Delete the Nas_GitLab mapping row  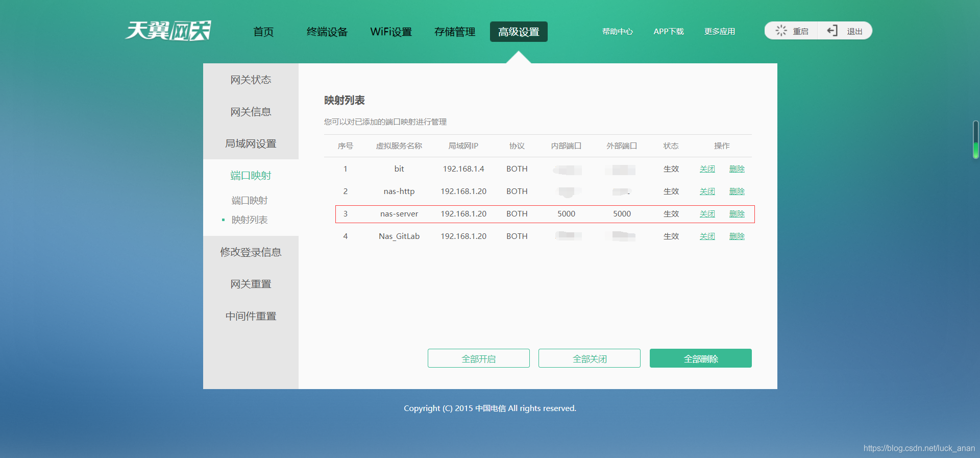pos(737,236)
